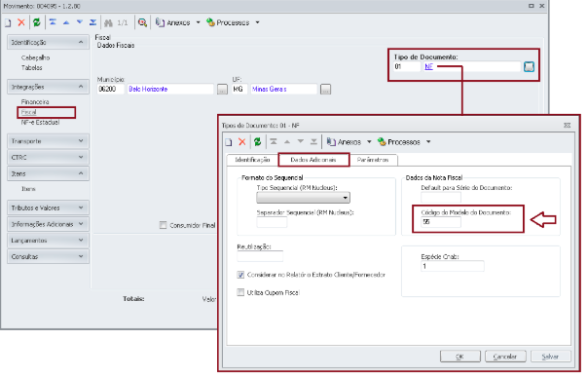Select Tabelas in the sidebar
The image size is (588, 377).
31,68
